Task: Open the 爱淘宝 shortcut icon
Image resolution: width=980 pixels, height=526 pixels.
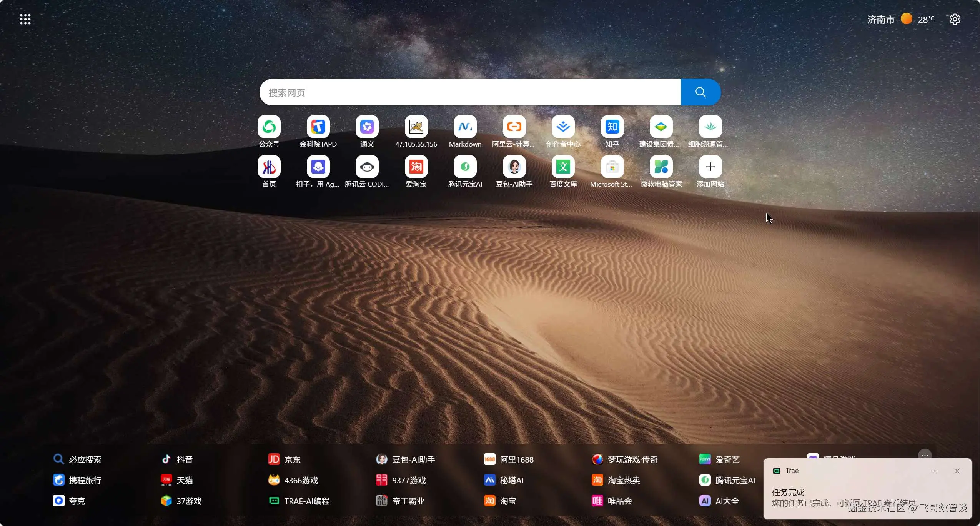Action: click(x=416, y=167)
